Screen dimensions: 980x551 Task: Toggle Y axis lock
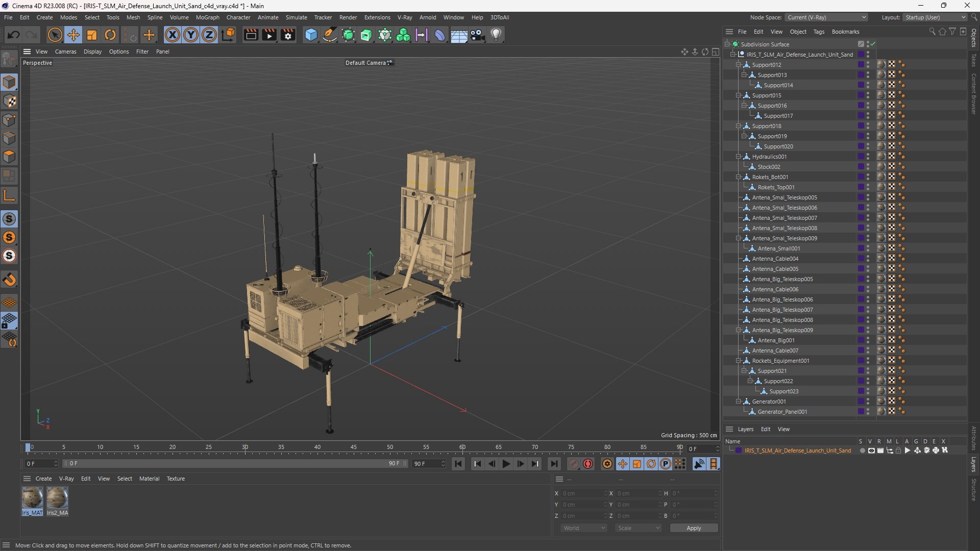(191, 35)
